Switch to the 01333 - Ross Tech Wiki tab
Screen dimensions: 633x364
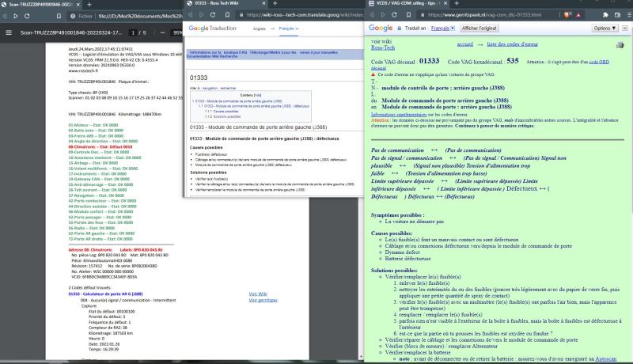pyautogui.click(x=226, y=3)
